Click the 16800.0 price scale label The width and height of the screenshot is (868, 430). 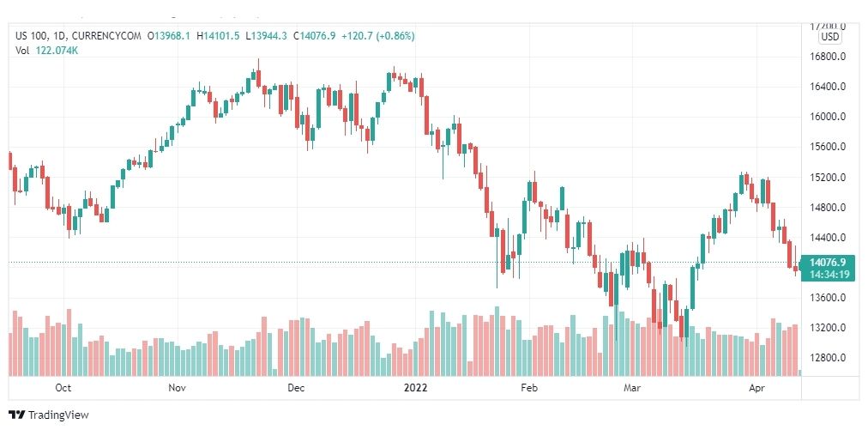[826, 57]
